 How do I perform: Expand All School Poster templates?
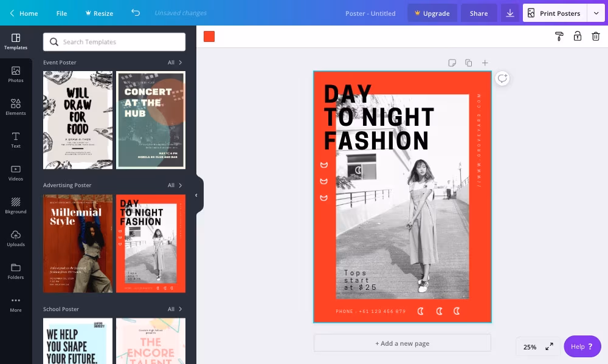point(175,309)
